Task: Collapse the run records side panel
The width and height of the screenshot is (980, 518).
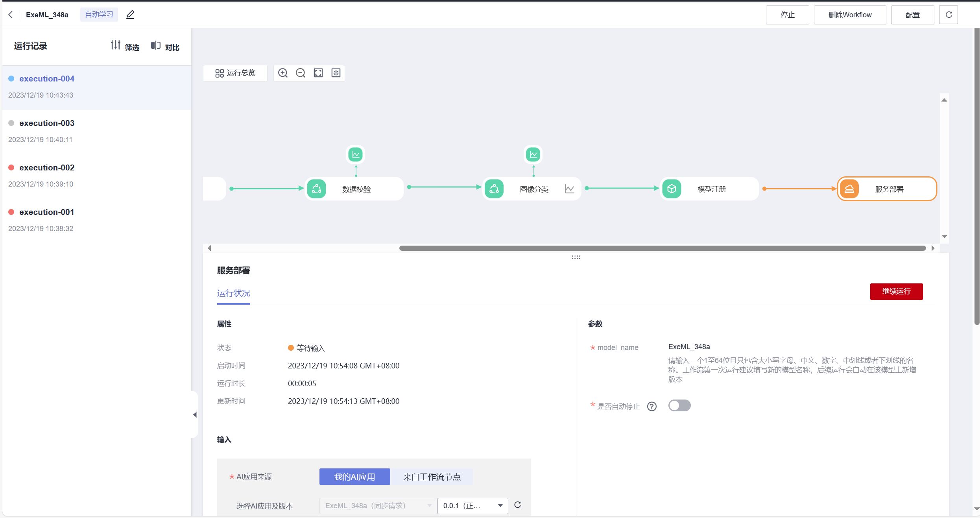Action: (195, 414)
